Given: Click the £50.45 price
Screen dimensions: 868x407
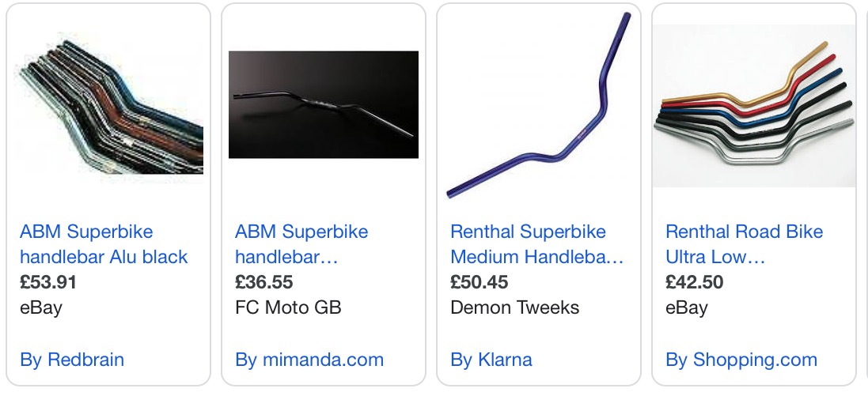Looking at the screenshot, I should (479, 282).
